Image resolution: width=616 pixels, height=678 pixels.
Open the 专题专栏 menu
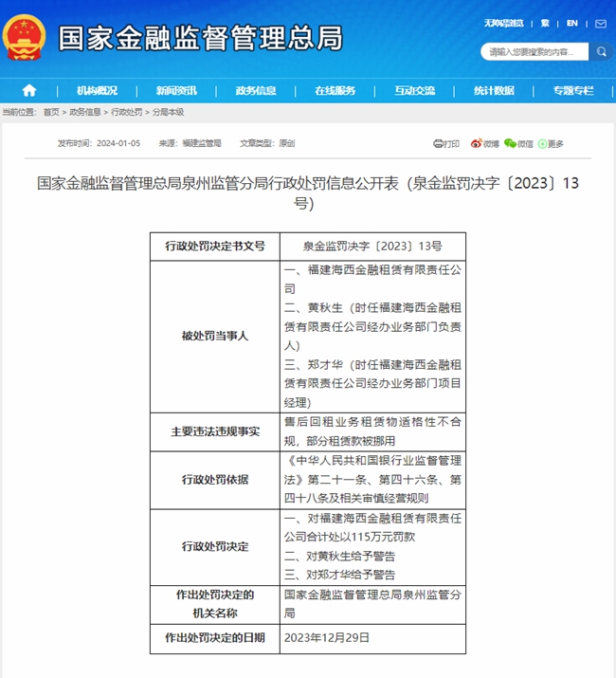573,90
